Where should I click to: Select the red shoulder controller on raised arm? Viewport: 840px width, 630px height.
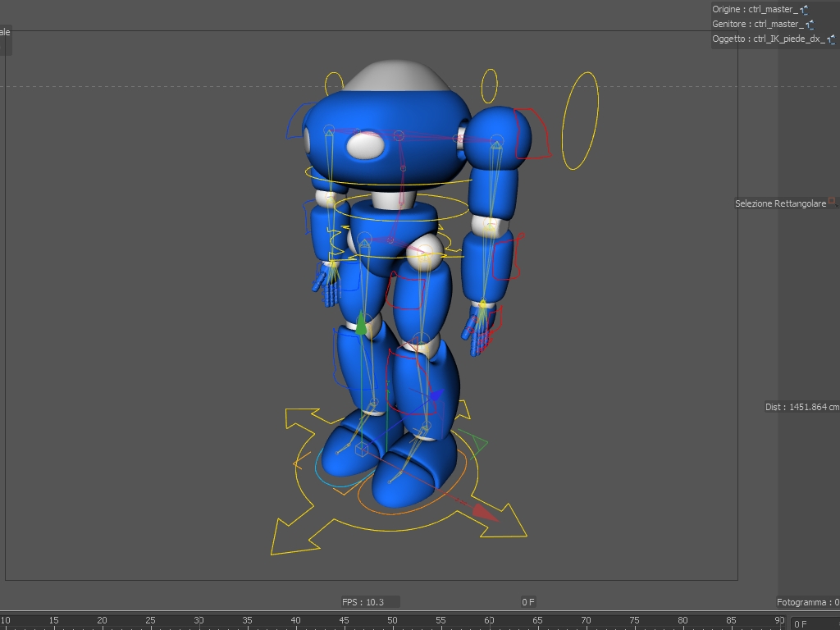coord(532,134)
